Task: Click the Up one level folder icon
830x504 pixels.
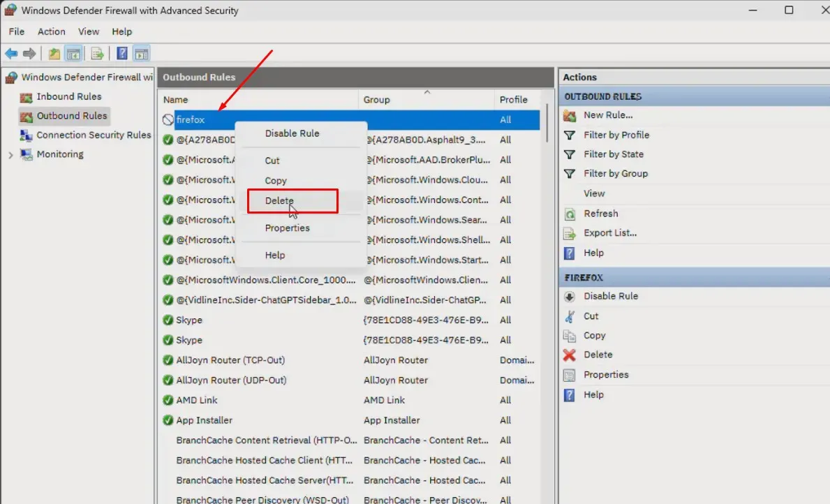Action: tap(54, 54)
